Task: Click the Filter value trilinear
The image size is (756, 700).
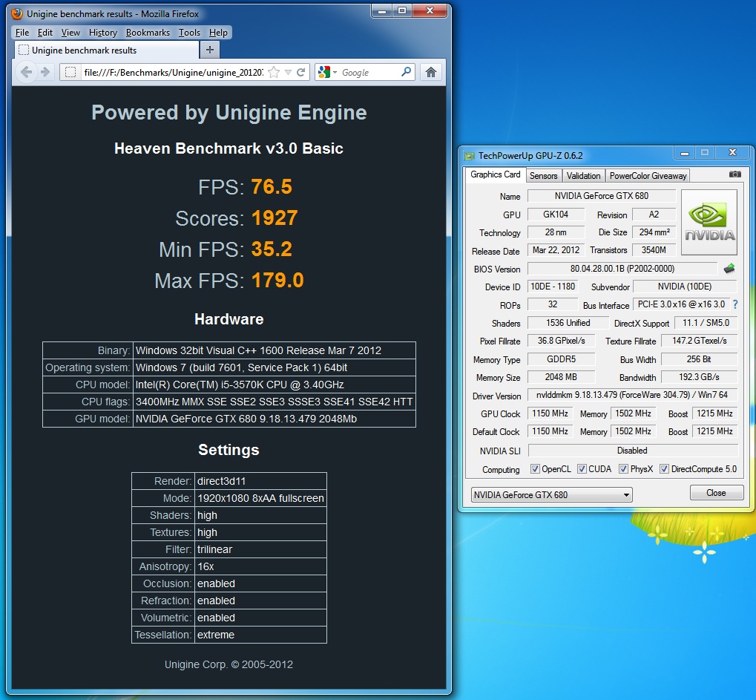Action: coord(214,549)
